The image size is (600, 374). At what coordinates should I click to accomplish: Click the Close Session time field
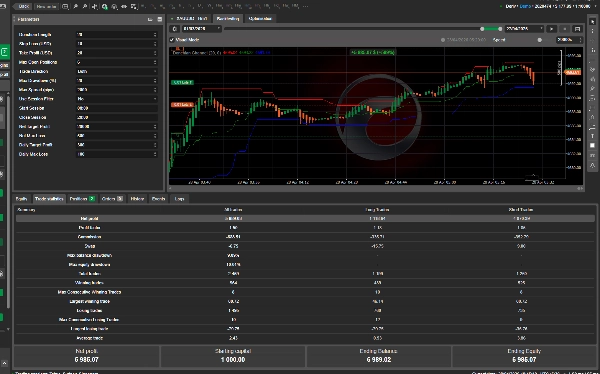tap(117, 117)
